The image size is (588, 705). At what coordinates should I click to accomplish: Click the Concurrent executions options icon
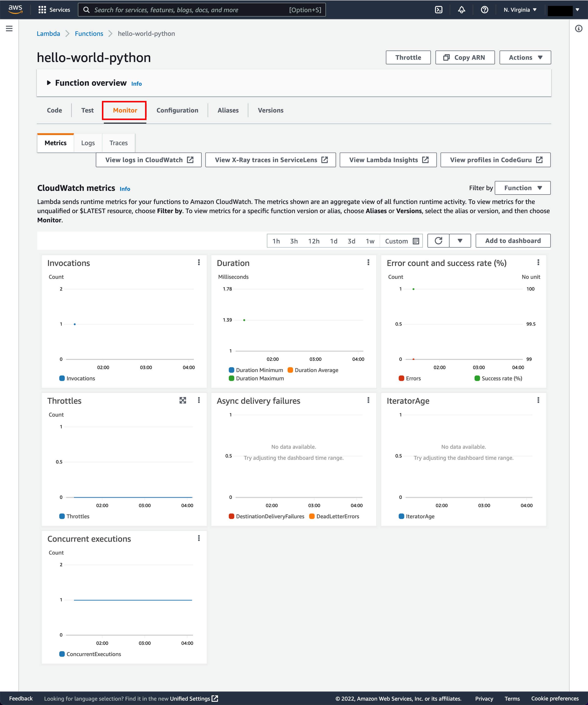click(199, 538)
